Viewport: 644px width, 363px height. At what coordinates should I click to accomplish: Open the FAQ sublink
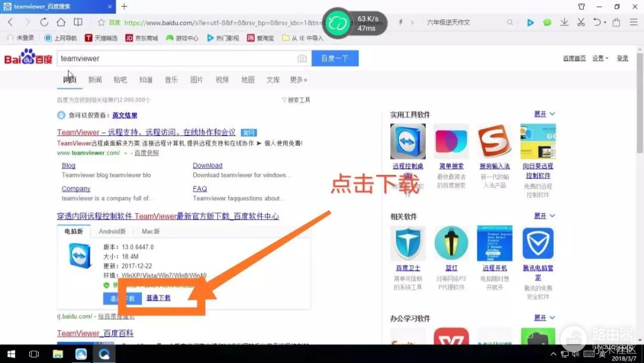pyautogui.click(x=200, y=189)
